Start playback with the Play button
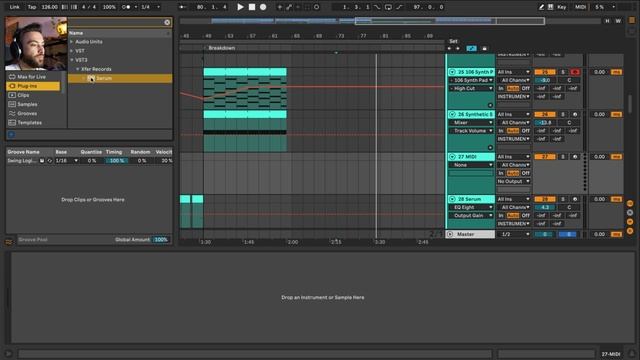Viewport: 640px width, 360px height. (240, 7)
